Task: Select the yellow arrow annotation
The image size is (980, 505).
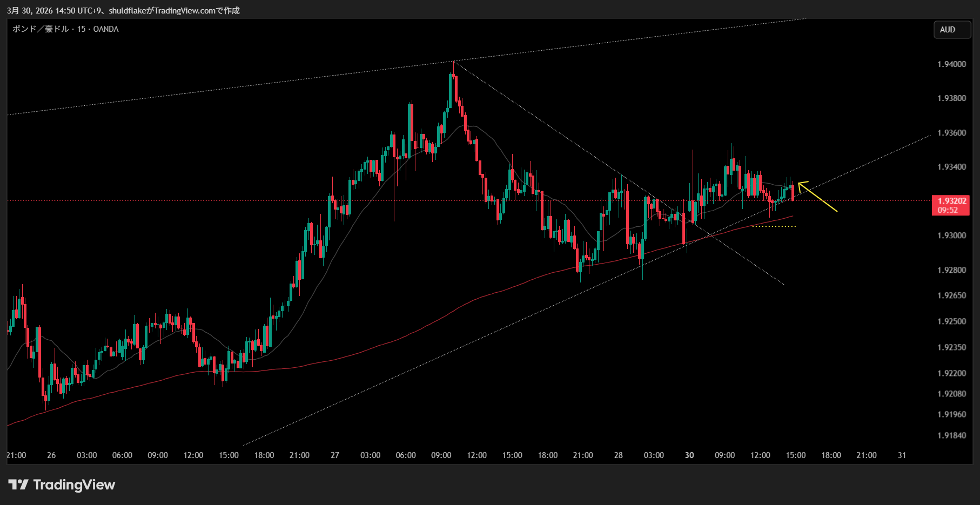Action: pos(819,198)
